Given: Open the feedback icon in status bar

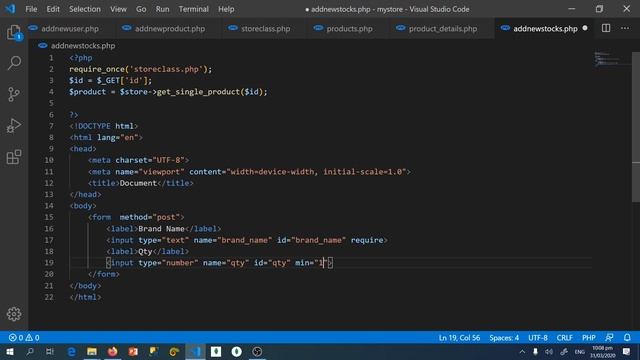Looking at the screenshot, I should pyautogui.click(x=609, y=338).
